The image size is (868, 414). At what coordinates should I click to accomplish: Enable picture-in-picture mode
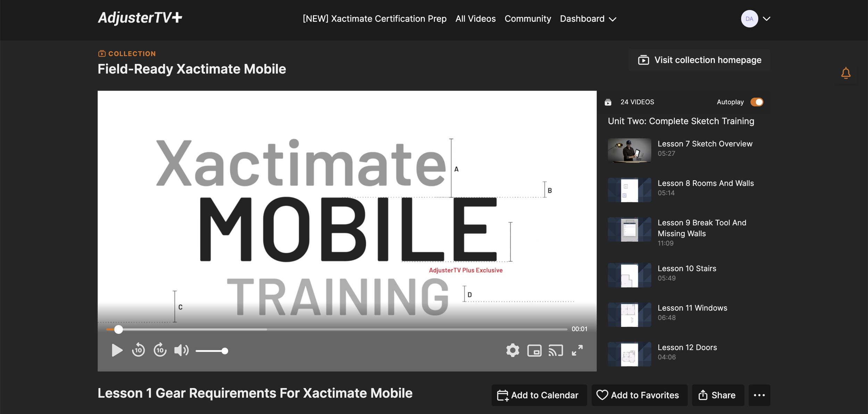coord(534,350)
